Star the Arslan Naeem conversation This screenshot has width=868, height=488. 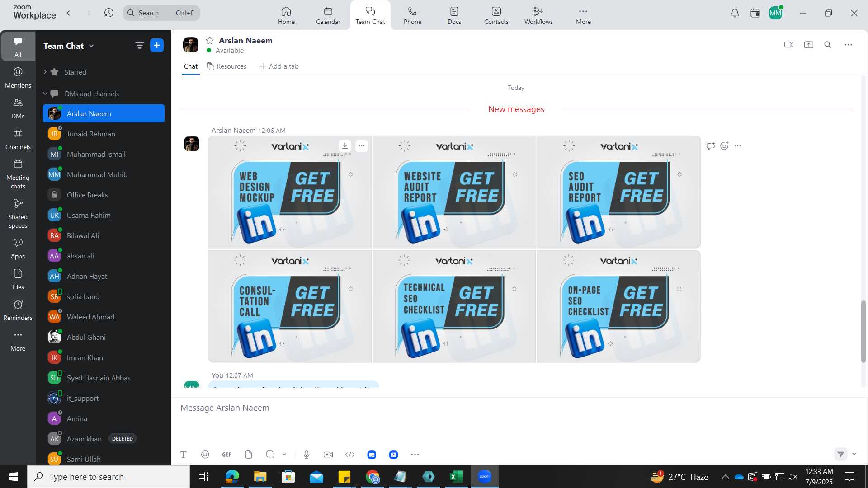(210, 41)
